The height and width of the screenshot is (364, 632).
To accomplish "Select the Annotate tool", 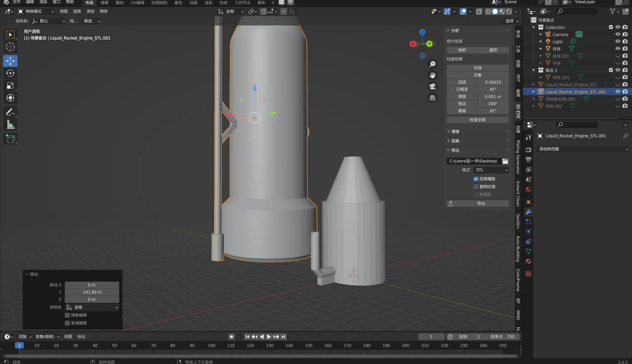I will point(10,112).
